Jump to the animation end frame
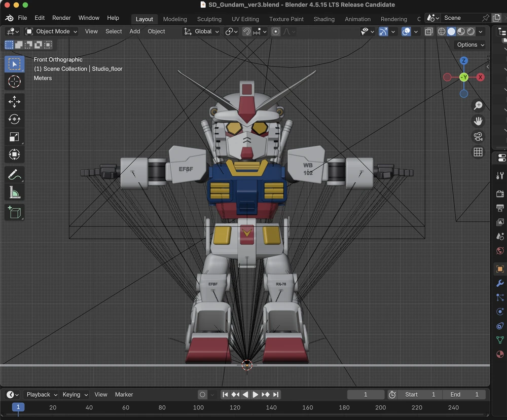This screenshot has width=507, height=420. coord(276,395)
